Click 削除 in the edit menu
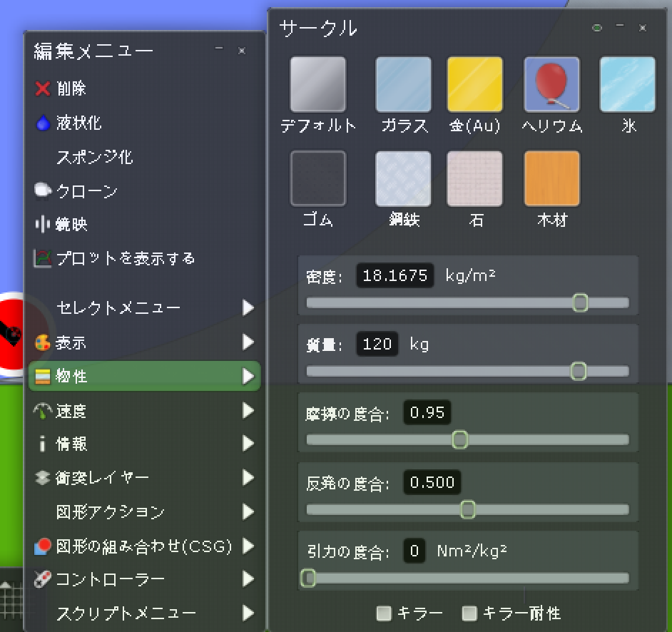The width and height of the screenshot is (672, 632). [71, 88]
